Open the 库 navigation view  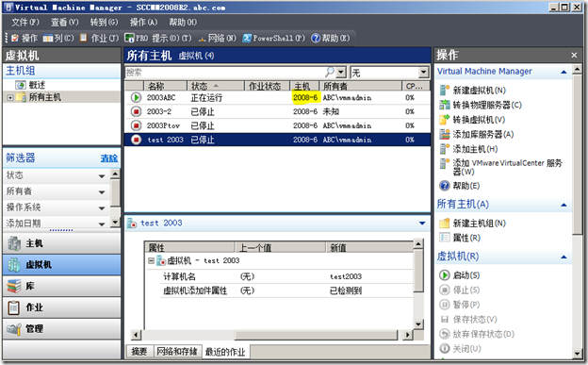point(61,286)
